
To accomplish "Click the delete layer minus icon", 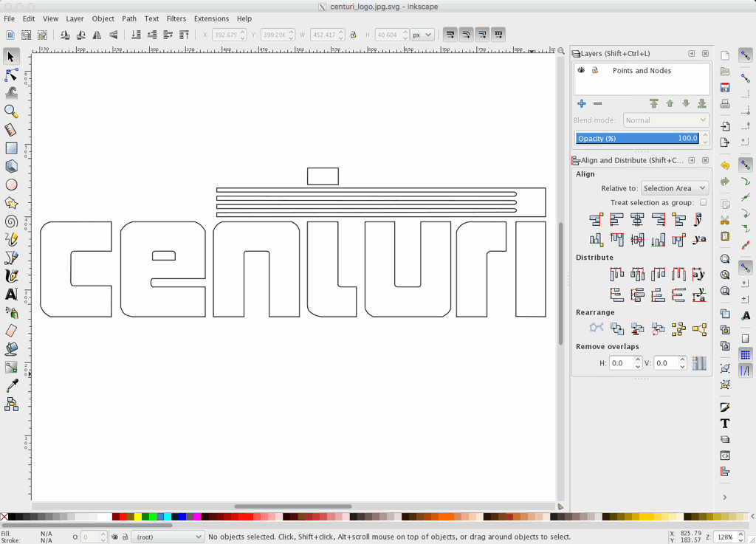I will (597, 103).
